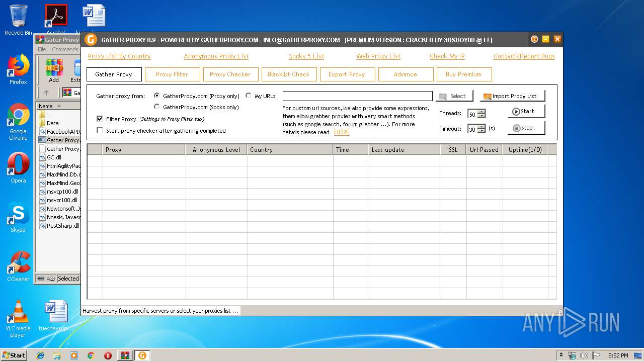The width and height of the screenshot is (644, 362).
Task: Click the custom URL source input field
Action: [358, 96]
